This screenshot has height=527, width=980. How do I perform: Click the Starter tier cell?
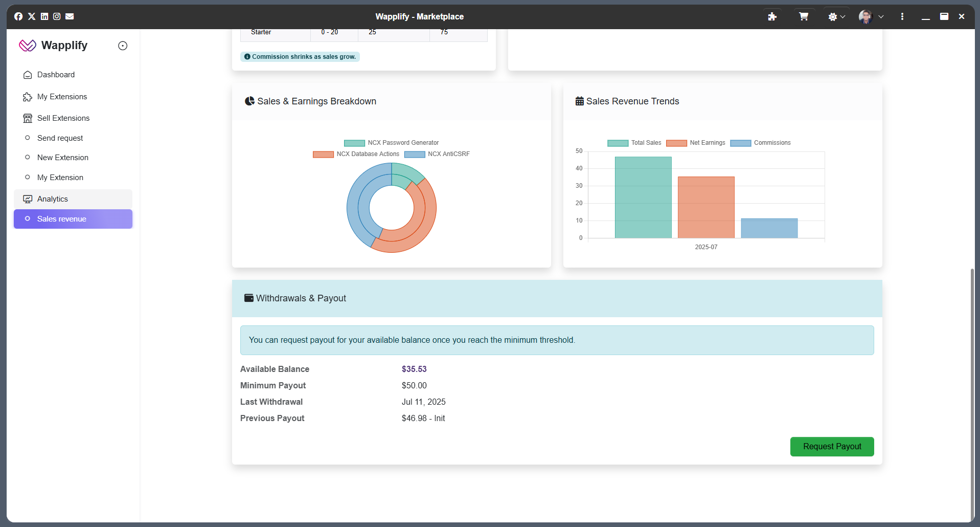tap(276, 34)
